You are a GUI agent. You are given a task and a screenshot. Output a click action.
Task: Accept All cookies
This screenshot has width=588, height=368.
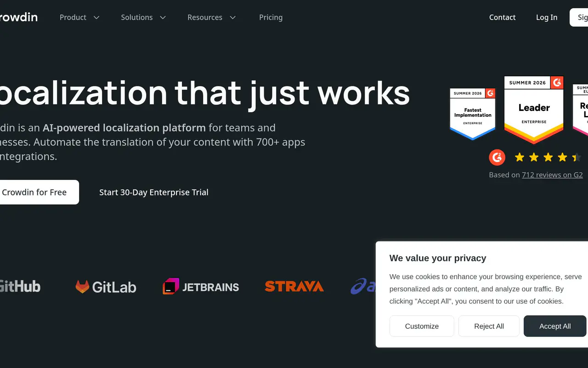pos(555,326)
